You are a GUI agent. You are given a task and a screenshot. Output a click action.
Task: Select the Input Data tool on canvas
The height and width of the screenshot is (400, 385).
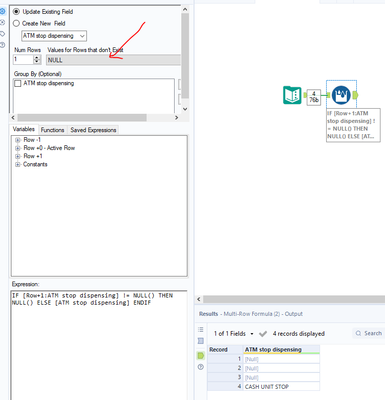click(292, 95)
